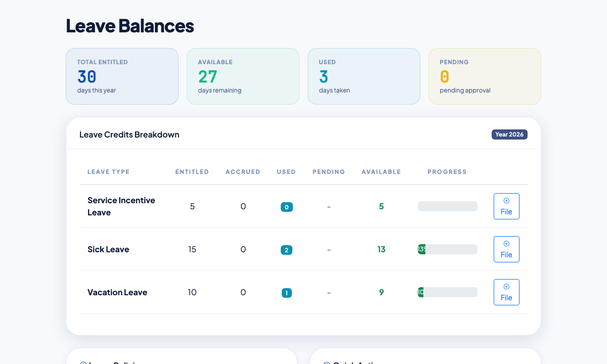The width and height of the screenshot is (607, 364).
Task: Click Service Incentive Leave available value 5
Action: coord(381,206)
